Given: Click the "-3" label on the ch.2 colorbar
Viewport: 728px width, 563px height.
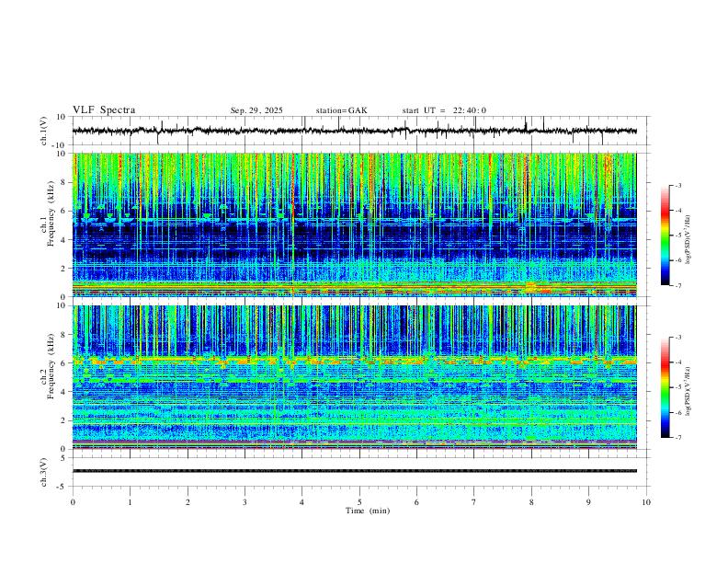Looking at the screenshot, I should tap(678, 338).
